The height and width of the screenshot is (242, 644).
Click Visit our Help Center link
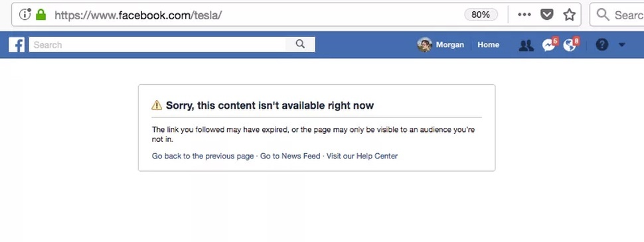pyautogui.click(x=362, y=156)
